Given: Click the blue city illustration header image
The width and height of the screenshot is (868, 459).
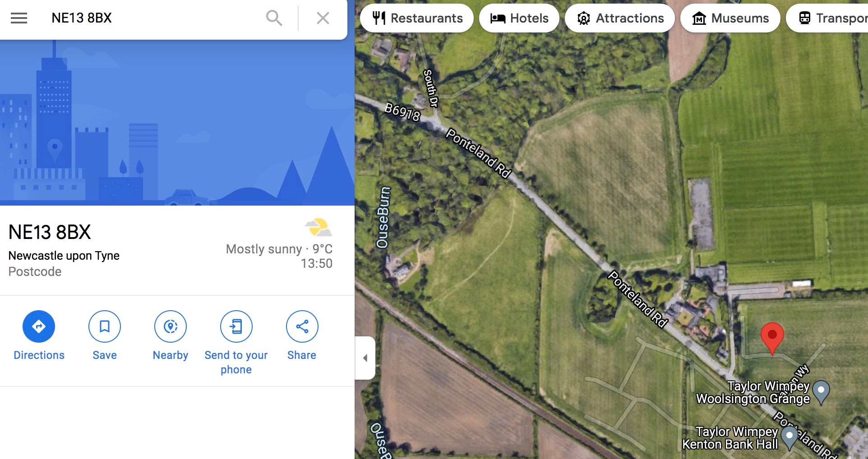Looking at the screenshot, I should [x=177, y=123].
